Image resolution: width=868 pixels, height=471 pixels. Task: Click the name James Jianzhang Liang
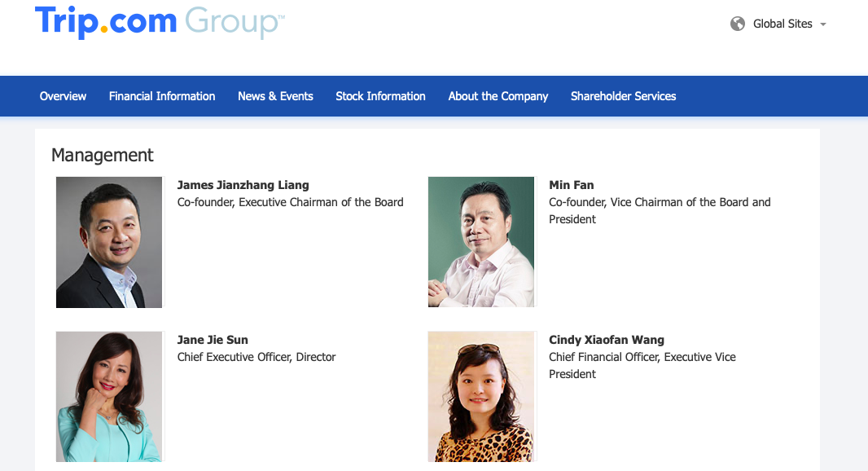click(x=243, y=185)
